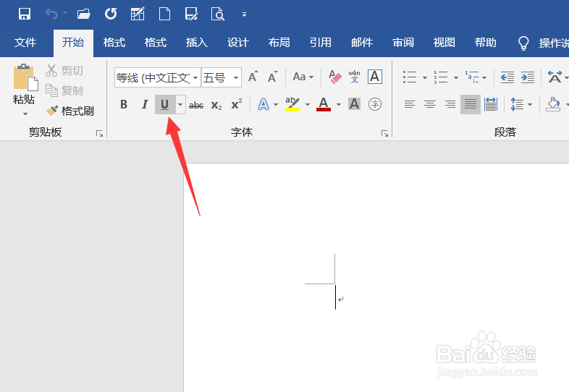This screenshot has height=392, width=569.
Task: Open the 剪贴板 clipboard pane launcher
Action: pos(99,134)
